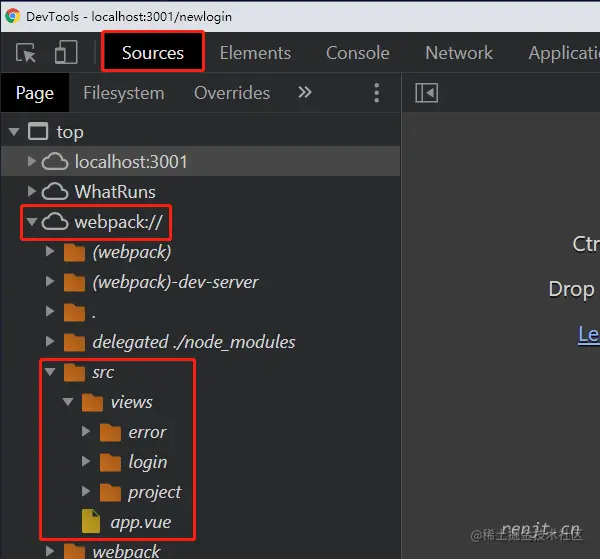Select the (webpack)-dev-server label
This screenshot has width=600, height=559.
(176, 282)
